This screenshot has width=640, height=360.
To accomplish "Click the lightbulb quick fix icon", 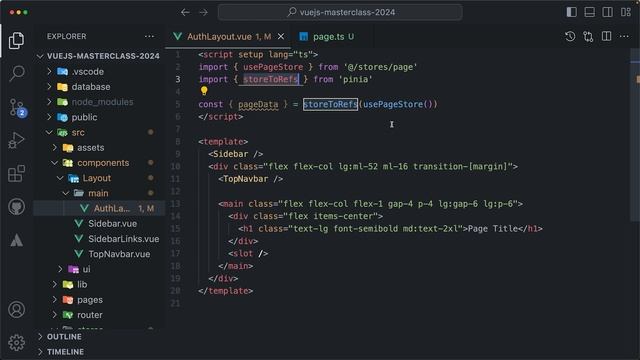I will [x=204, y=91].
